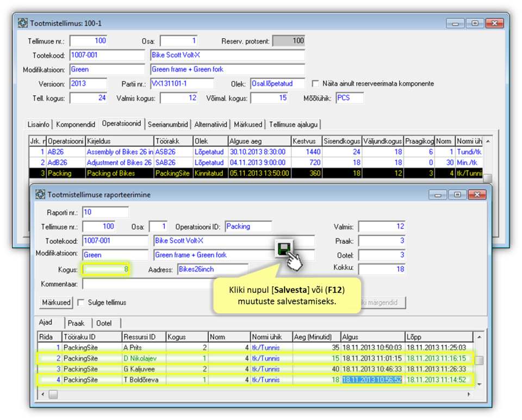Click the Reserv. protsent field
Screen dimensions: 522x420
pos(289,41)
